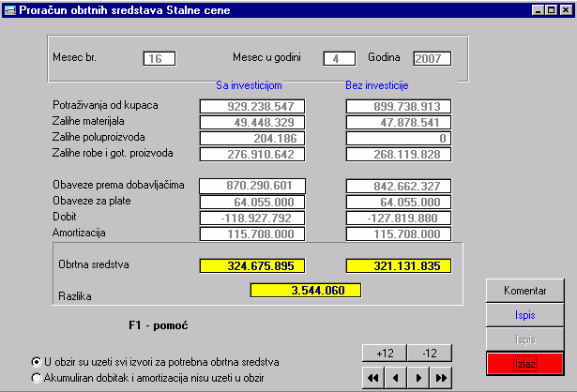Click Obaveze za plate Bez investicije field
The width and height of the screenshot is (577, 392).
pos(399,203)
